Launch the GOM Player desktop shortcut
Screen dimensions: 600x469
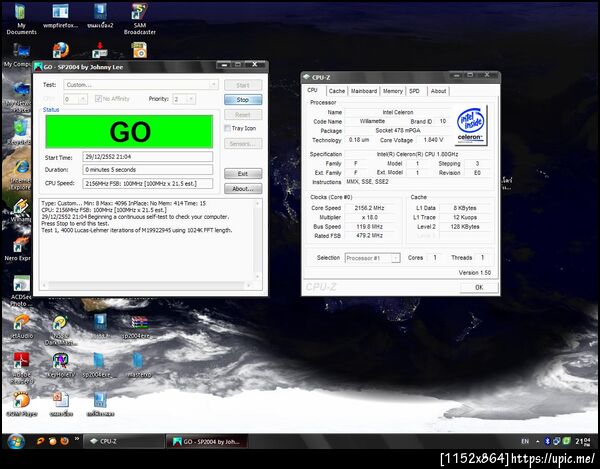click(x=21, y=404)
